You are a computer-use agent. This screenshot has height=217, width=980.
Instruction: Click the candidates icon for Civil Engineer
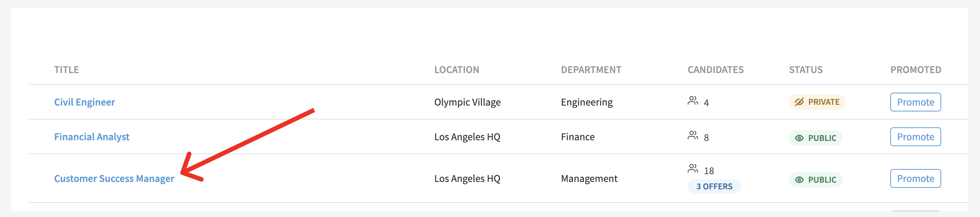[x=693, y=101]
